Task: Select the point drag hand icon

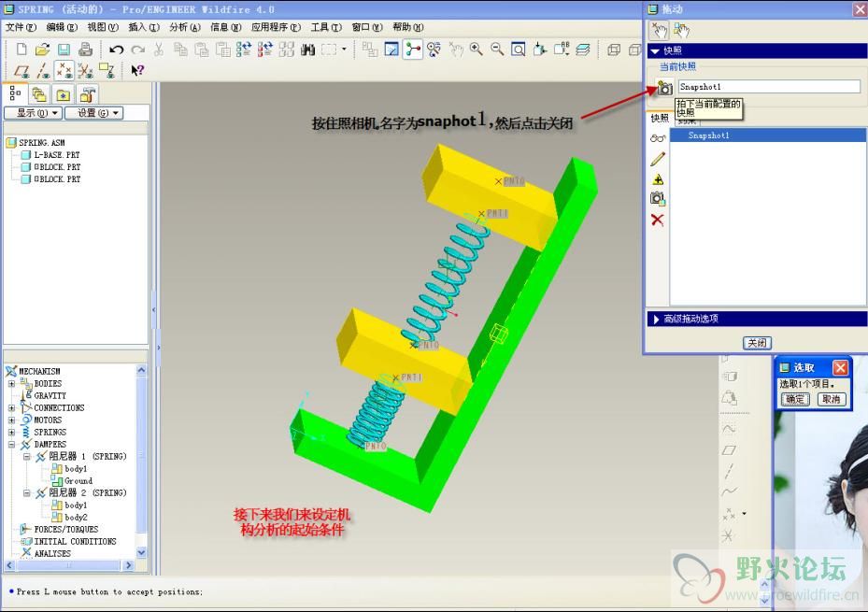Action: click(659, 30)
